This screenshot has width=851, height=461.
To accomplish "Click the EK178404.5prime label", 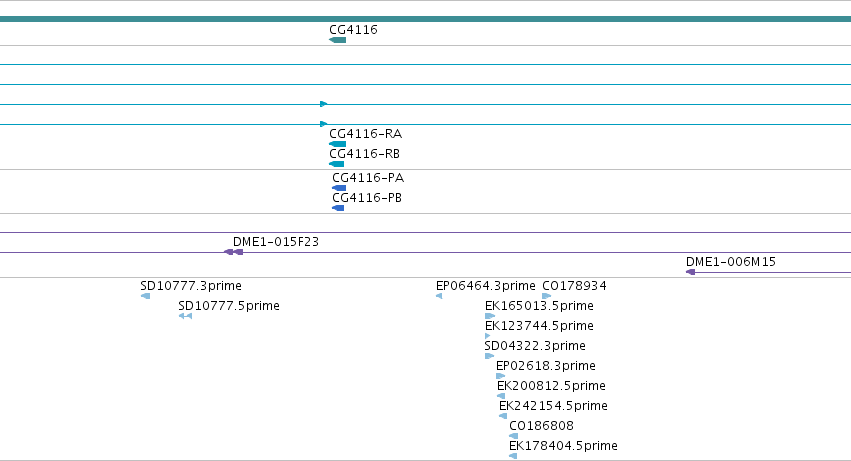I will tap(563, 446).
